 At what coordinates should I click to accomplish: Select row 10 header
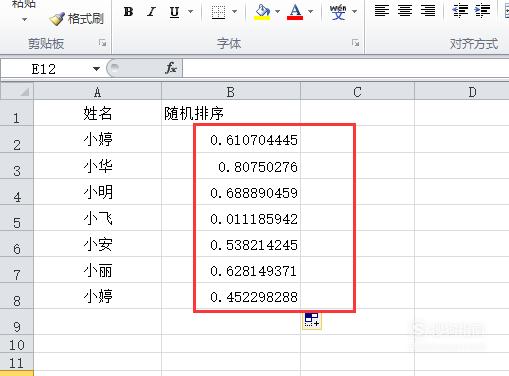[x=17, y=344]
